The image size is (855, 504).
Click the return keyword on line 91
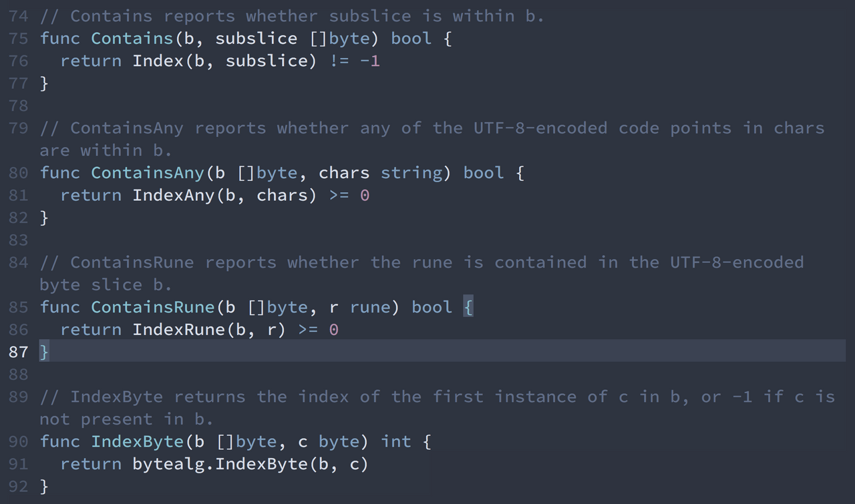pos(91,465)
